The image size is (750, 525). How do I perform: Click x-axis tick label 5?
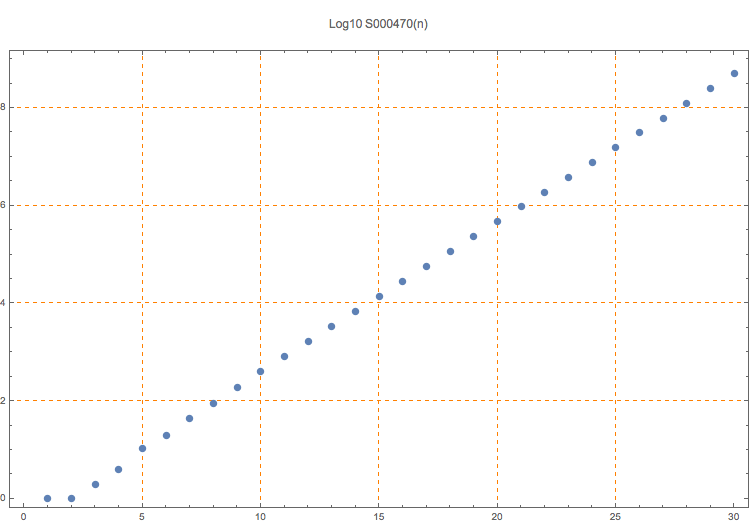[x=142, y=516]
